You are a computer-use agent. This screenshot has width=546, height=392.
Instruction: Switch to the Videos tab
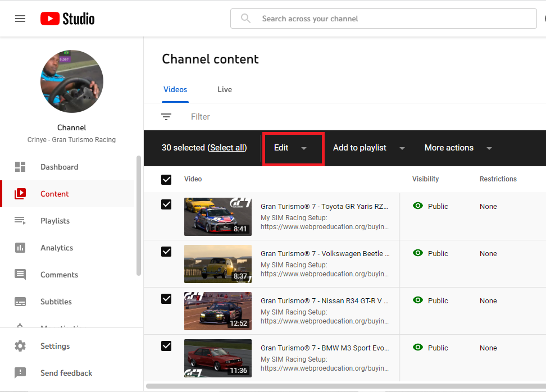tap(175, 89)
